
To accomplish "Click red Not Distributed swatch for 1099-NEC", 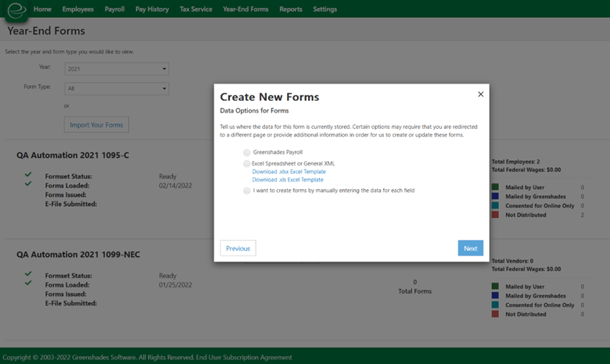I will pyautogui.click(x=495, y=314).
